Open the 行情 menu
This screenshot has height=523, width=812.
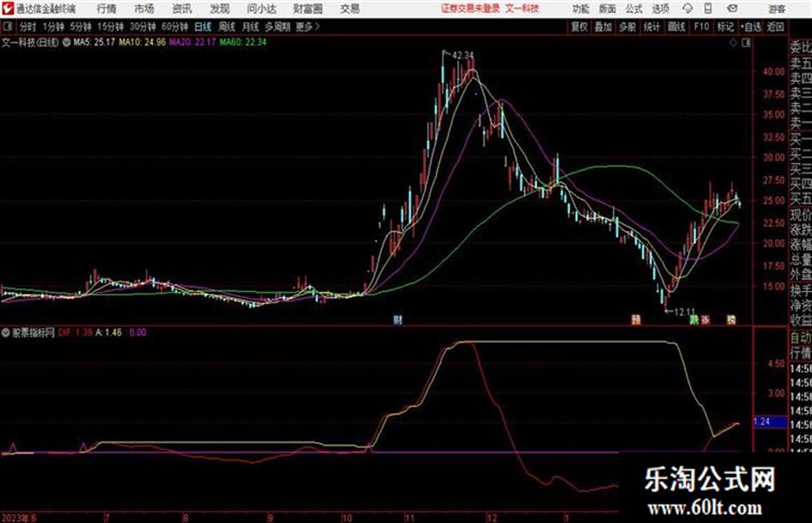click(107, 9)
